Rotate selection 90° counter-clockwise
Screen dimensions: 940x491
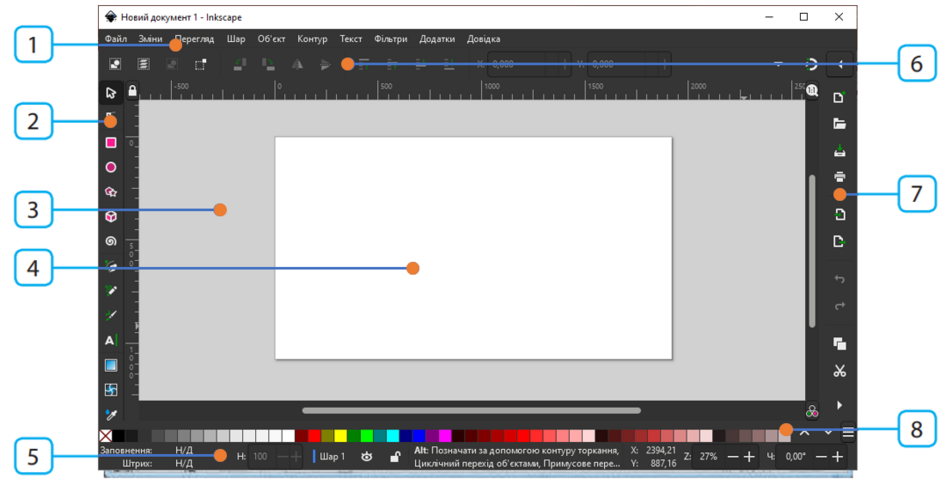[240, 64]
